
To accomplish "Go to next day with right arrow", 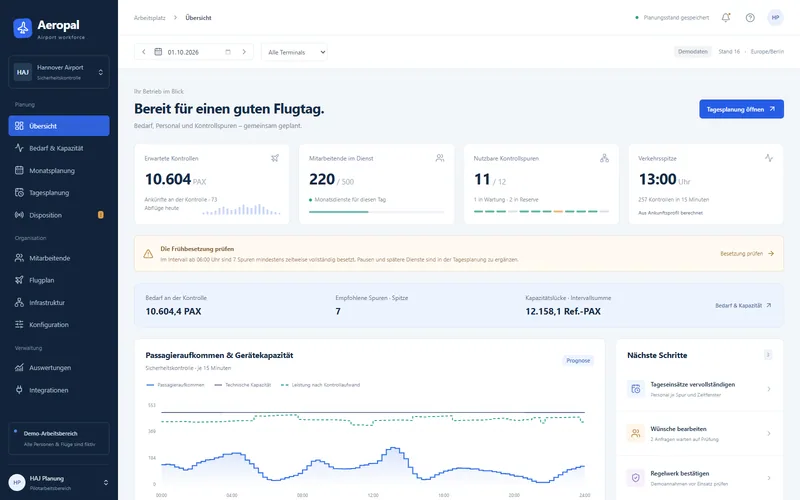I will point(244,52).
